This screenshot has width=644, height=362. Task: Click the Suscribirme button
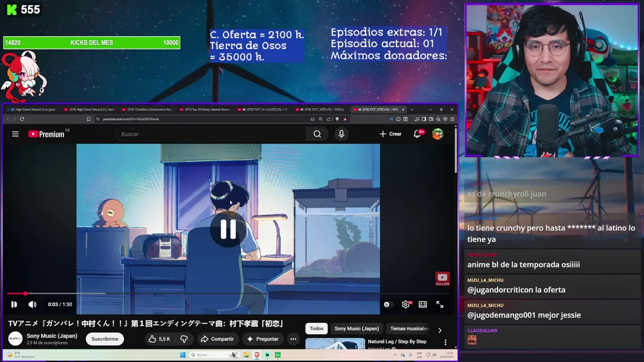105,339
